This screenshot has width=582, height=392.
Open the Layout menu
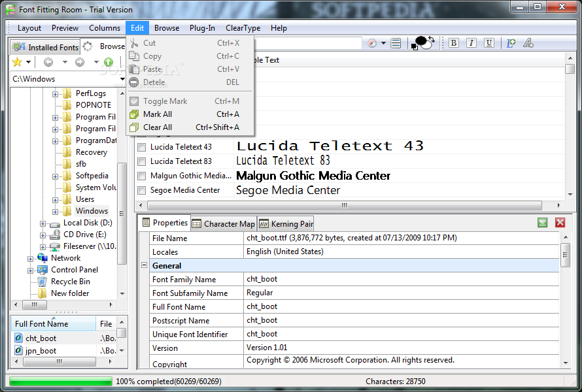coord(29,28)
